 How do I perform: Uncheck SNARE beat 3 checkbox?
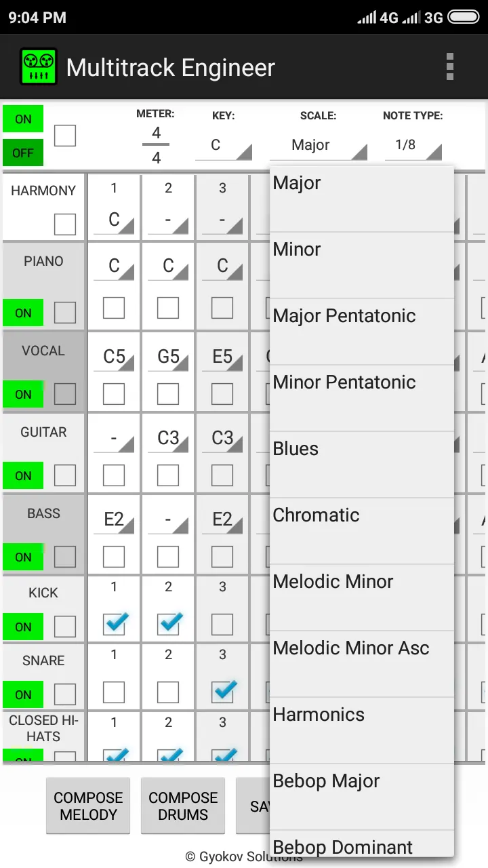click(x=222, y=691)
